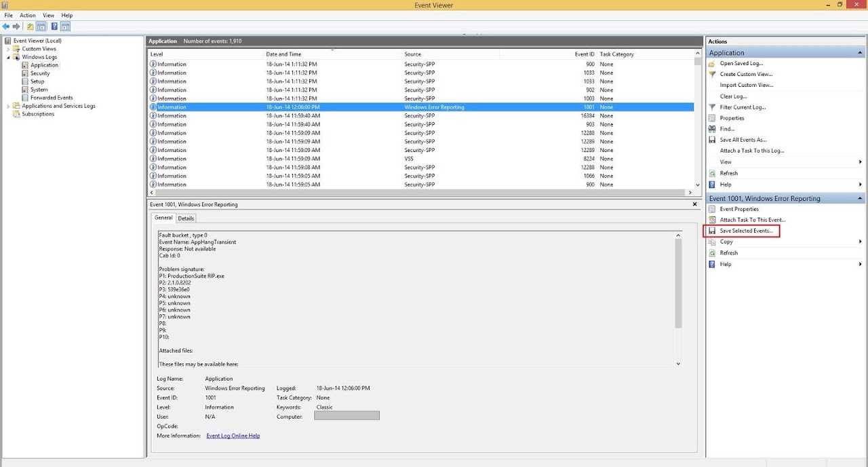Open help via the blue question-mark toolbar icon
The width and height of the screenshot is (868, 467).
[x=54, y=26]
